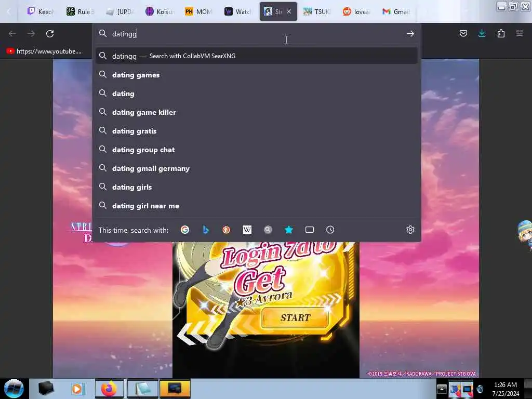The height and width of the screenshot is (399, 532).
Task: Choose 'dating girl near me' suggestion
Action: (257, 205)
